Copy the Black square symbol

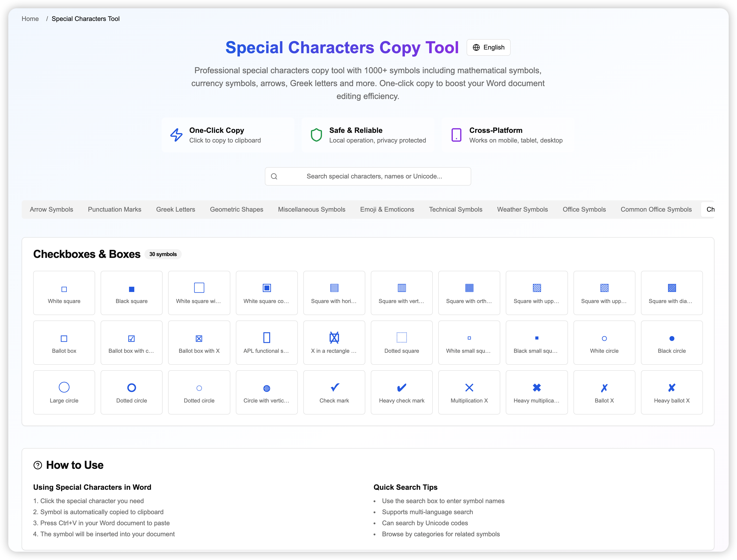pos(132,293)
